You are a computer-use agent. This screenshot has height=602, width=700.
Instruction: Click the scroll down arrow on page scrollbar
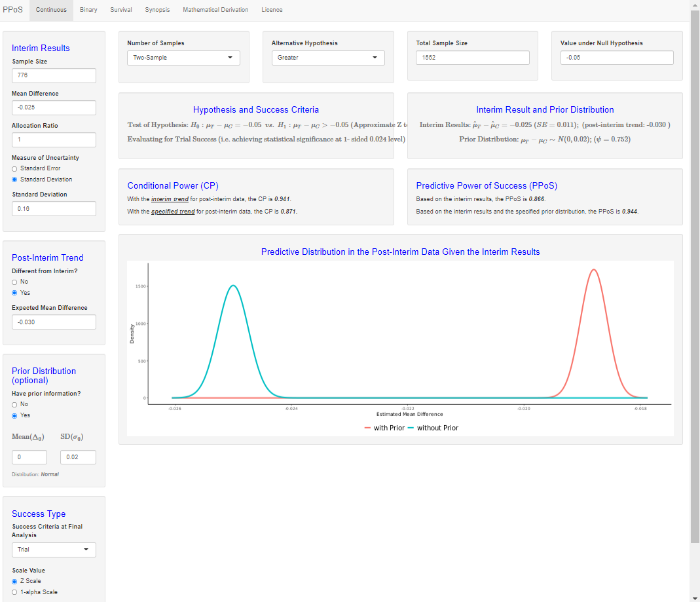click(695, 597)
